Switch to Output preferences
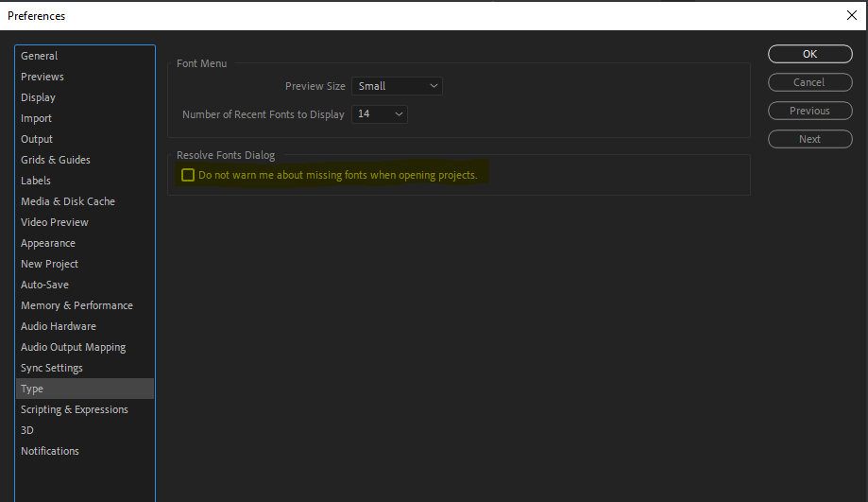The width and height of the screenshot is (868, 502). [85, 139]
